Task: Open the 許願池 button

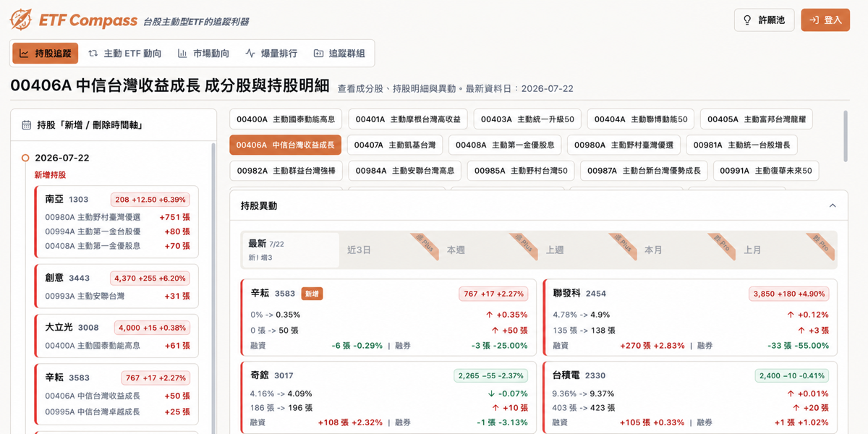Action: tap(765, 20)
